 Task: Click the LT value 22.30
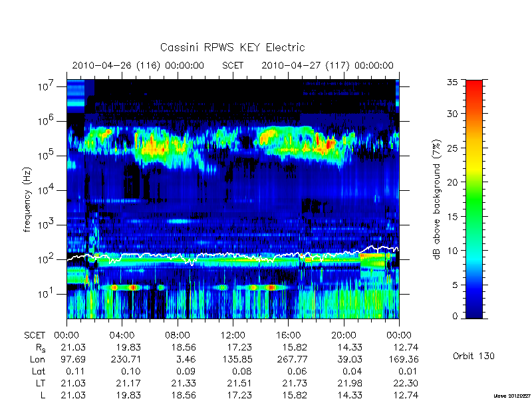pos(406,384)
